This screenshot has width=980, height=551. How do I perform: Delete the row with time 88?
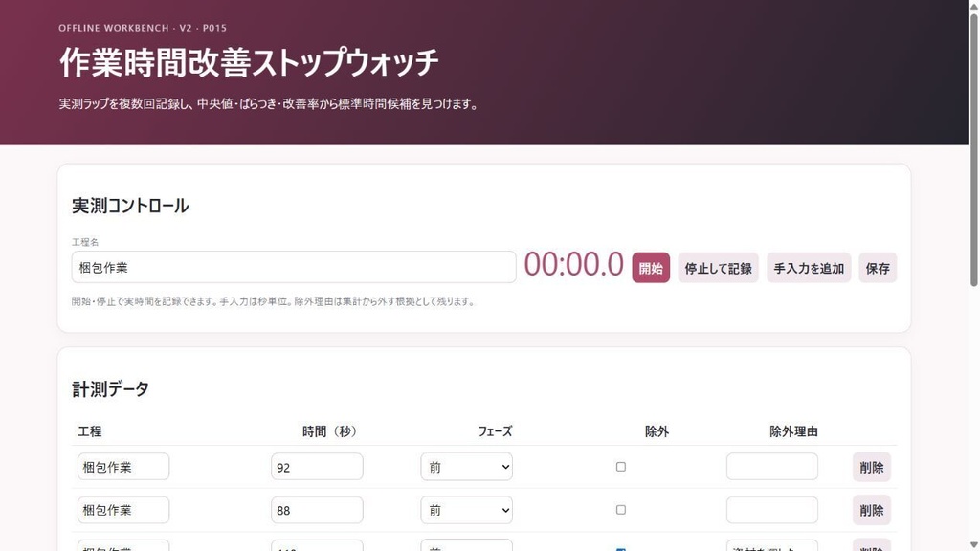(871, 511)
